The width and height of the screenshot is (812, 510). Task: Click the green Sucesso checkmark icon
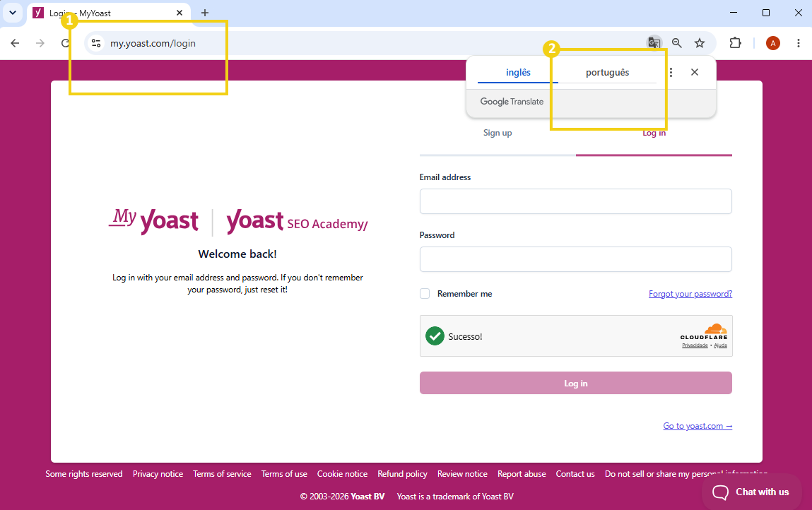pyautogui.click(x=435, y=336)
